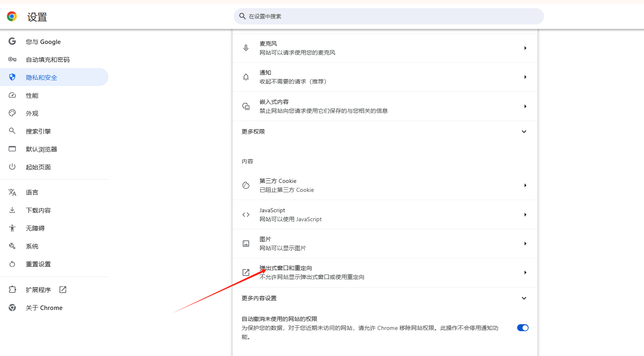This screenshot has width=644, height=356.
Task: Open 关于 Chrome in the sidebar
Action: coord(54,308)
